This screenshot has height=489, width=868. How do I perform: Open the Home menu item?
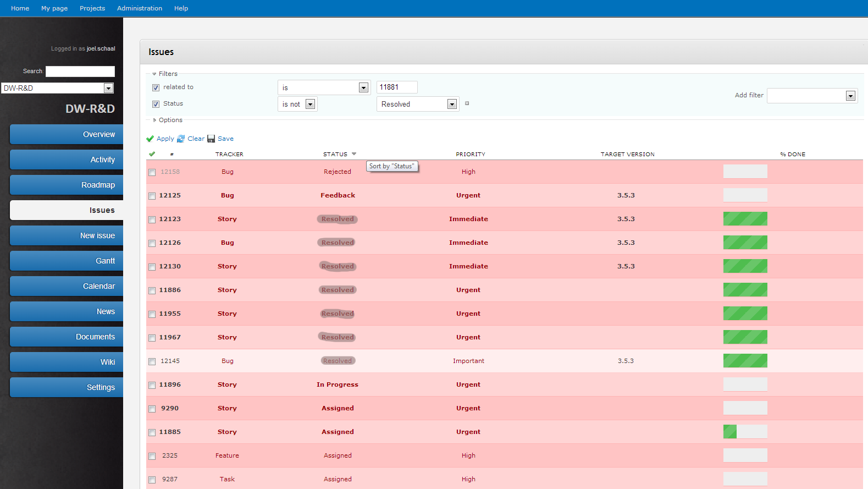pyautogui.click(x=20, y=8)
